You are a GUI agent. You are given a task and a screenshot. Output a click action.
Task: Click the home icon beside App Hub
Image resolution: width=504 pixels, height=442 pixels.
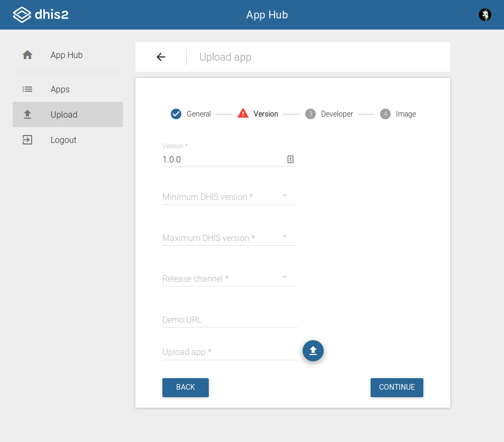point(27,55)
